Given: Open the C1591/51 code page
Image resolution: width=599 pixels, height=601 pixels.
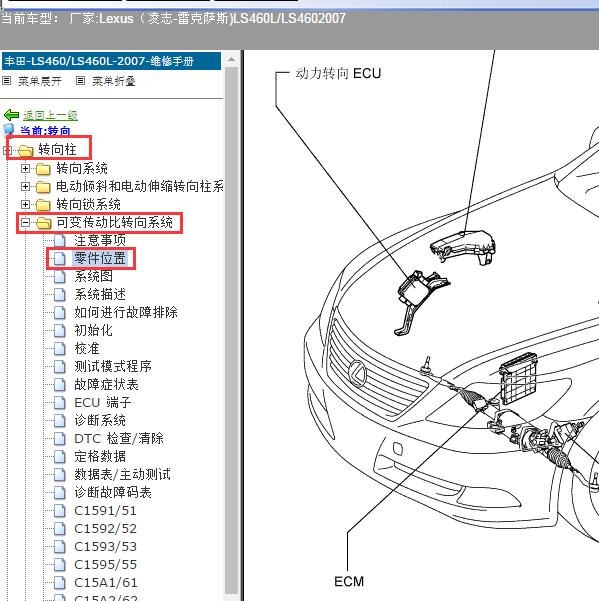Looking at the screenshot, I should 105,511.
